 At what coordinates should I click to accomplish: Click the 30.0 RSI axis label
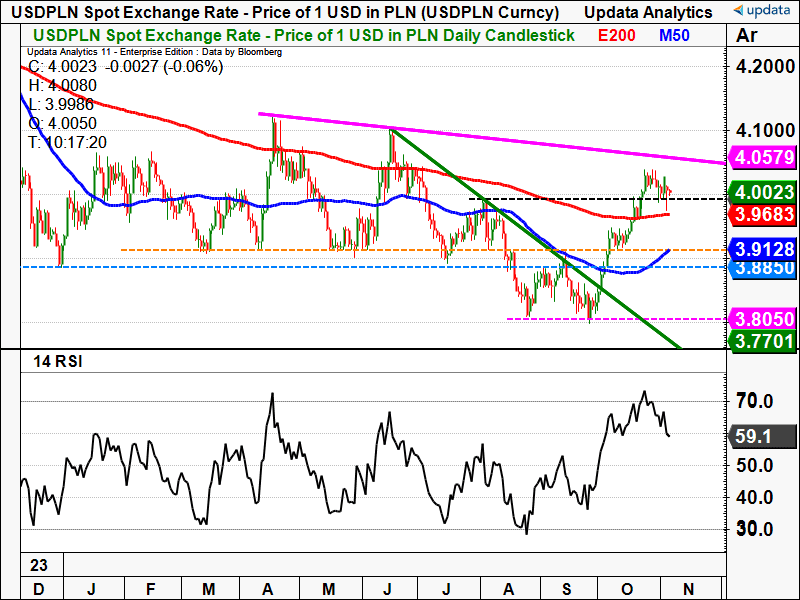point(754,529)
